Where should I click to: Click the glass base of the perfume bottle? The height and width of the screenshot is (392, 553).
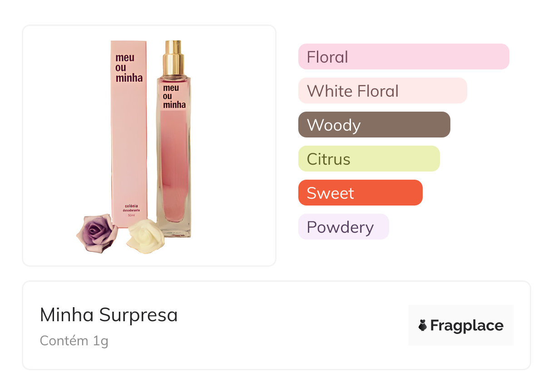coord(174,229)
